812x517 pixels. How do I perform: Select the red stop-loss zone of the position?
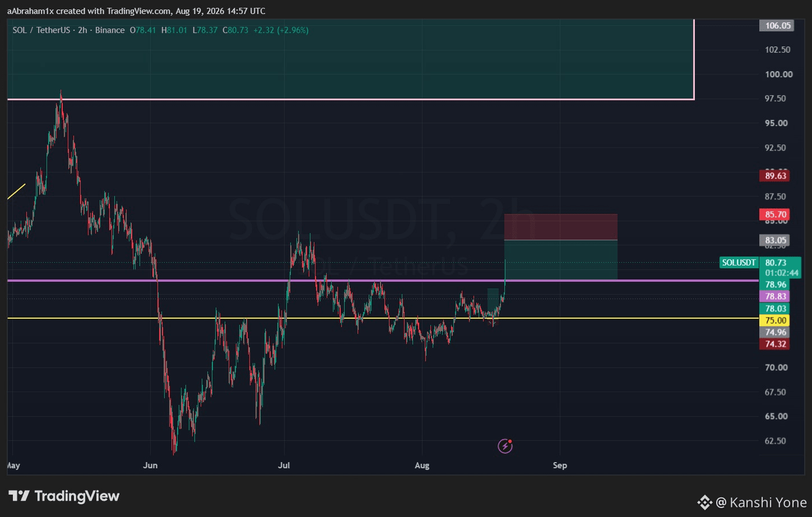(x=561, y=227)
